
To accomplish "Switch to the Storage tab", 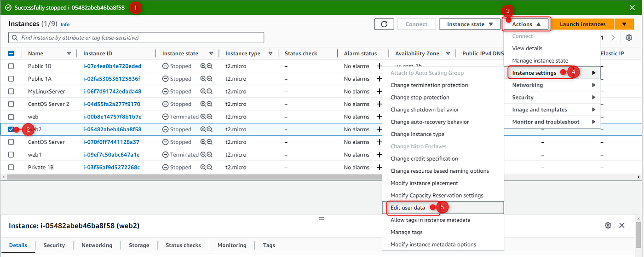I will coord(139,245).
